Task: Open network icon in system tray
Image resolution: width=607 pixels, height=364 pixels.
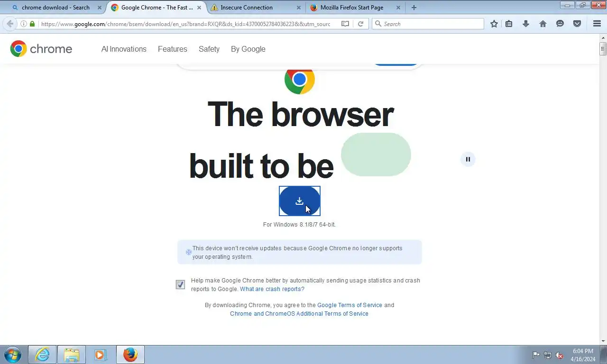Action: tap(548, 355)
